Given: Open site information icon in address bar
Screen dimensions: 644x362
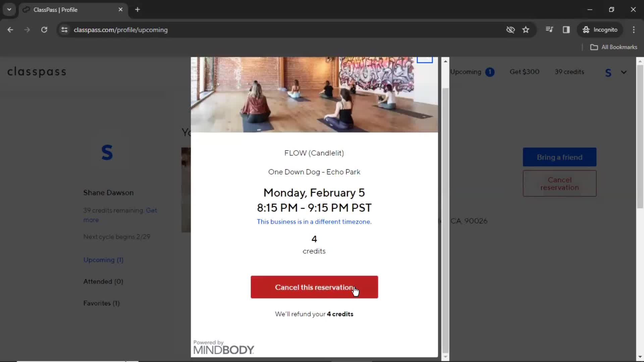Looking at the screenshot, I should 64,30.
